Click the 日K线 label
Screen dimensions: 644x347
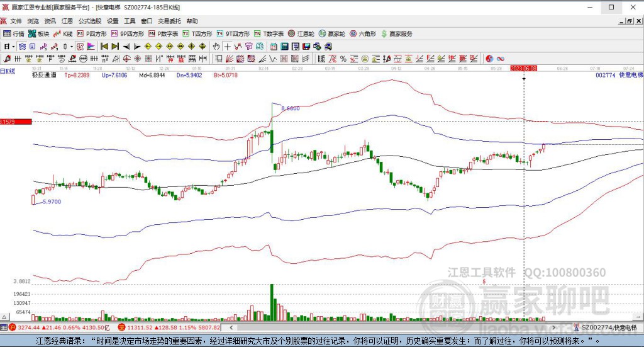click(x=8, y=71)
